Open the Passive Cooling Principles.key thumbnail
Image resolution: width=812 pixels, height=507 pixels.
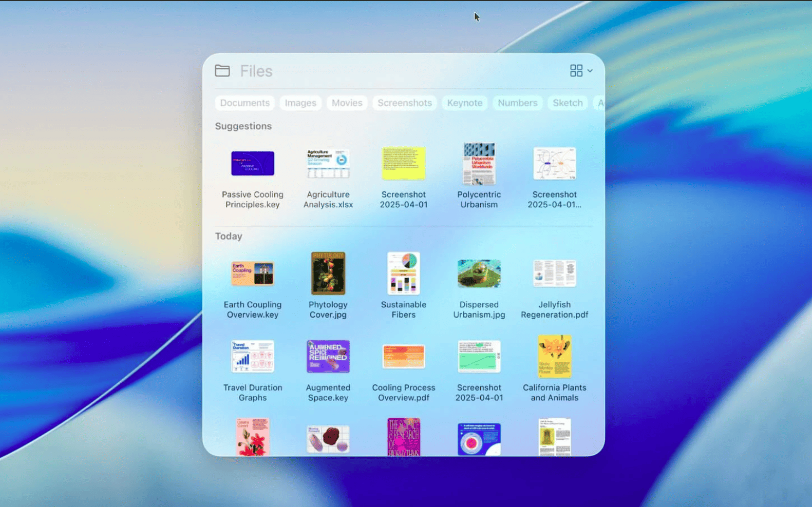pyautogui.click(x=253, y=163)
